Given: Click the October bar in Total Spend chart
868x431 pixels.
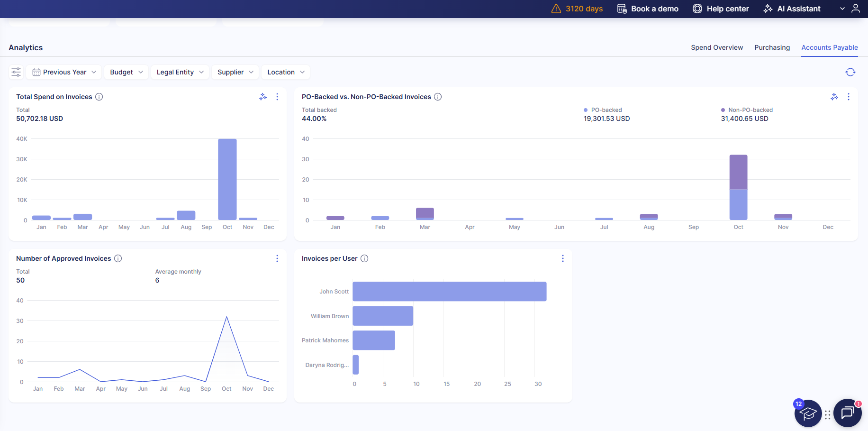Looking at the screenshot, I should (227, 179).
